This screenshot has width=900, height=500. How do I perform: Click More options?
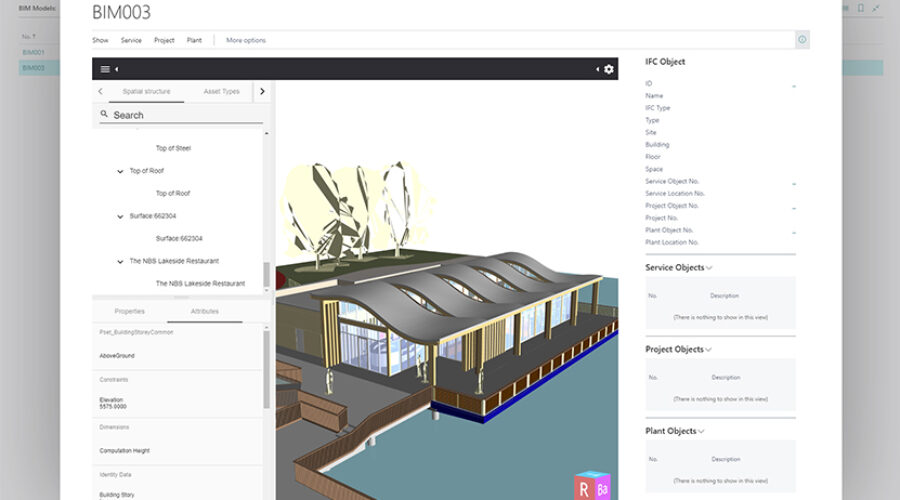pos(246,40)
